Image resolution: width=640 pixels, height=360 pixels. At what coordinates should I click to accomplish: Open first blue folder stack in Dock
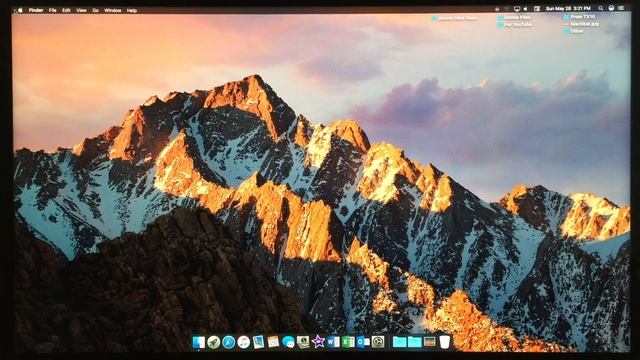[399, 342]
